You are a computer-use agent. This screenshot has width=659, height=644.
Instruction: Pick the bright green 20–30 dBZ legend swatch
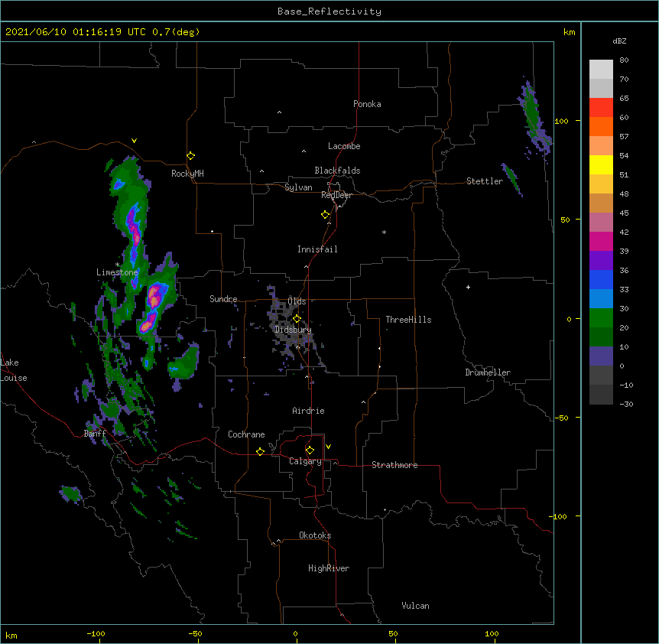coord(601,318)
